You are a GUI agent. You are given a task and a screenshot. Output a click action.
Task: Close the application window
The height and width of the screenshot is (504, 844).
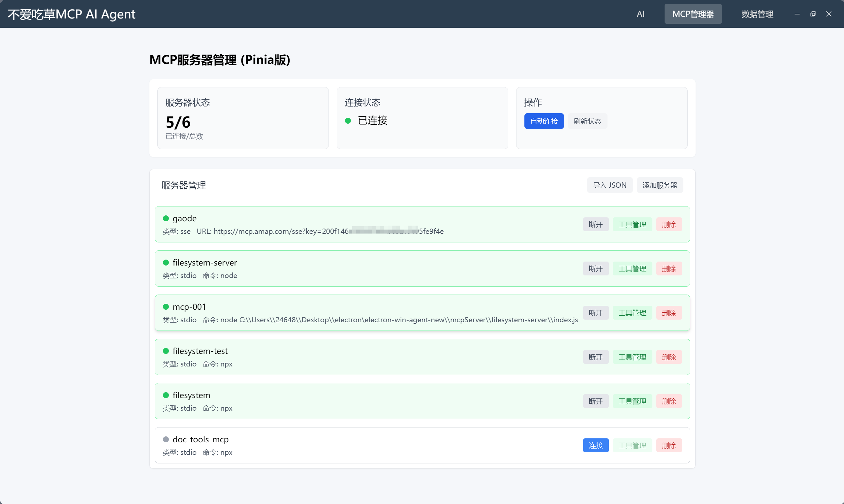(829, 14)
